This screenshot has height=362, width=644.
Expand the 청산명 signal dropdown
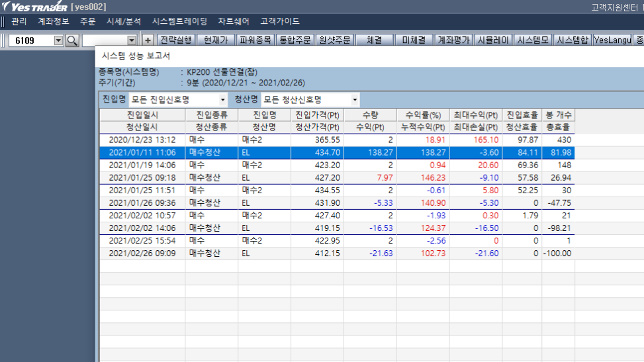(x=355, y=100)
